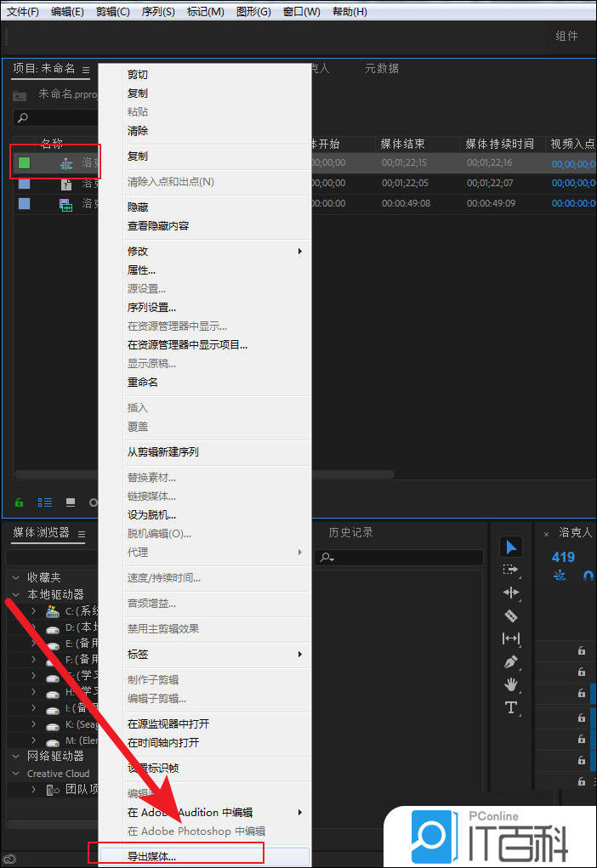
Task: Click the video clip icon in third row
Action: click(x=65, y=205)
